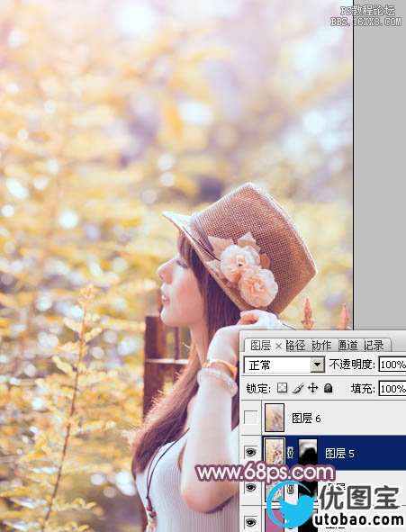Open the 动作 (Actions) tab

[x=321, y=346]
